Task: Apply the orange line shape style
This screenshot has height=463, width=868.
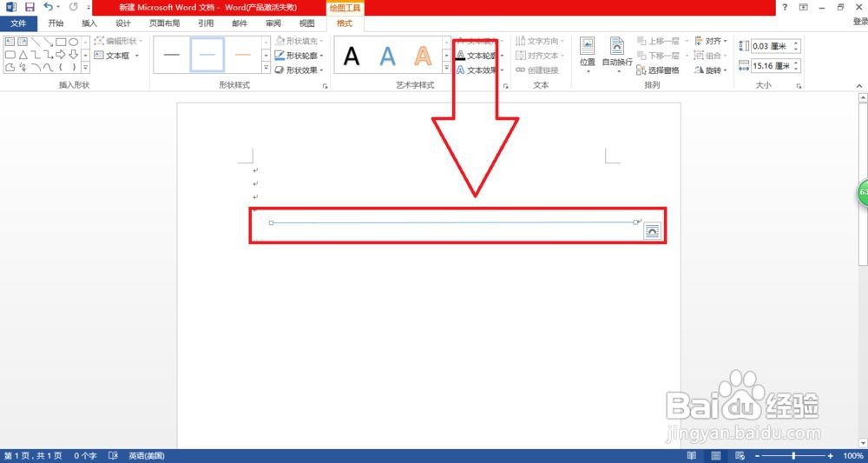Action: tap(243, 55)
